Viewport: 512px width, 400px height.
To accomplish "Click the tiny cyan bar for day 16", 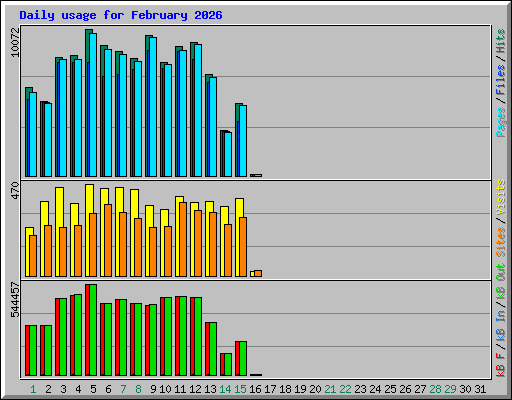I will coord(258,175).
